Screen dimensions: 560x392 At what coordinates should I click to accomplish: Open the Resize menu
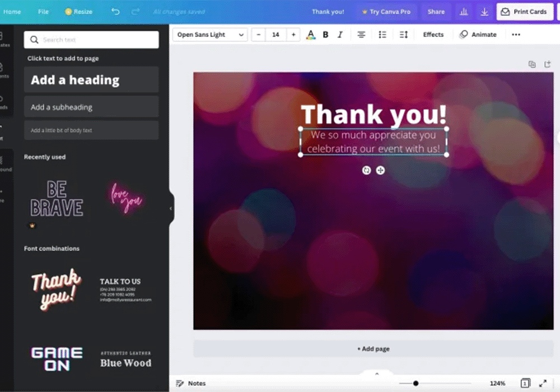[78, 12]
